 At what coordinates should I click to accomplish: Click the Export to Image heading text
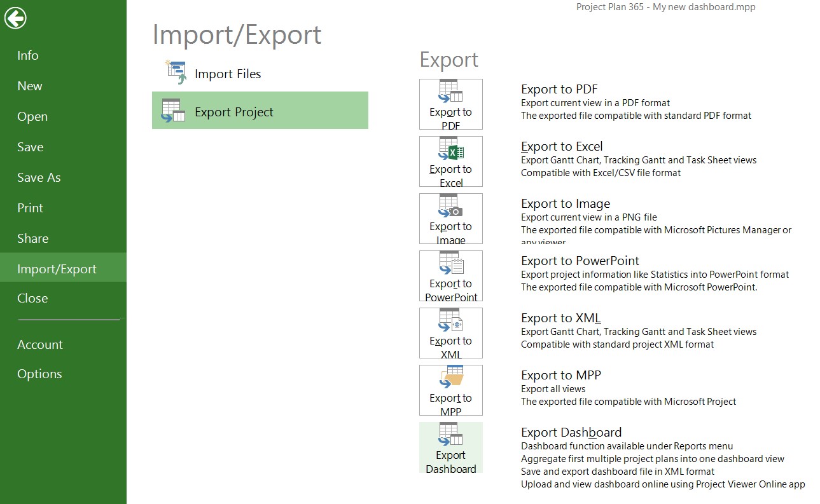566,203
